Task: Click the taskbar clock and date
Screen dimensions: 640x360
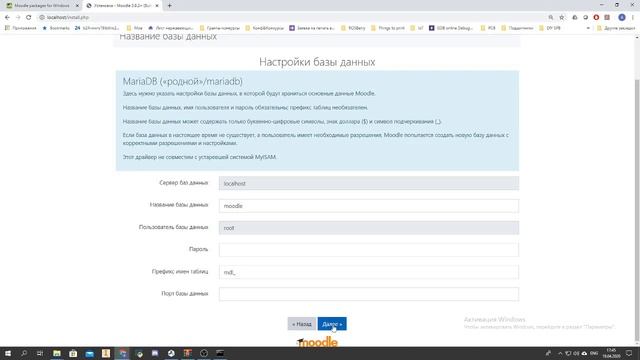Action: coord(611,353)
